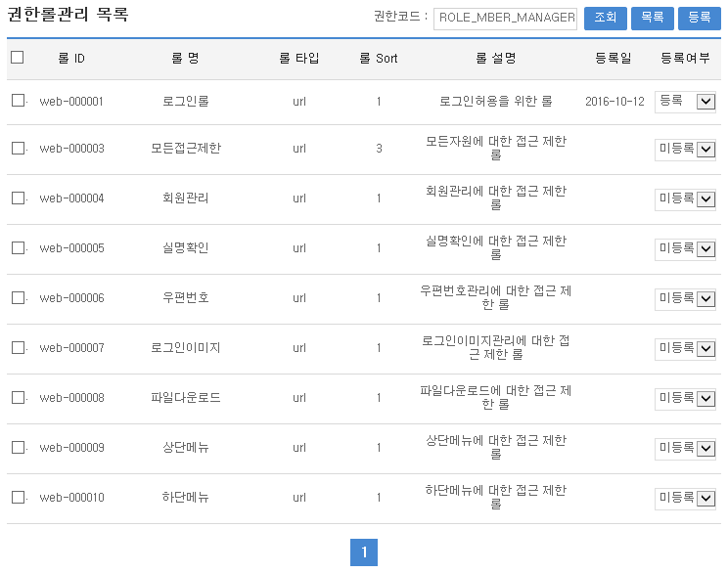Select checkbox beside web-000007
The height and width of the screenshot is (573, 728).
18,348
